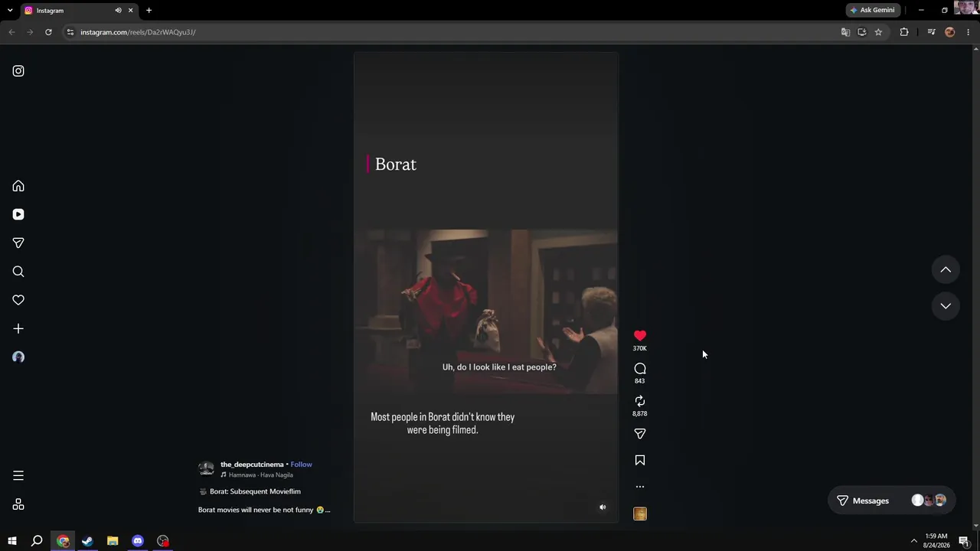This screenshot has height=551, width=980.
Task: Open comments on the reel
Action: click(640, 369)
